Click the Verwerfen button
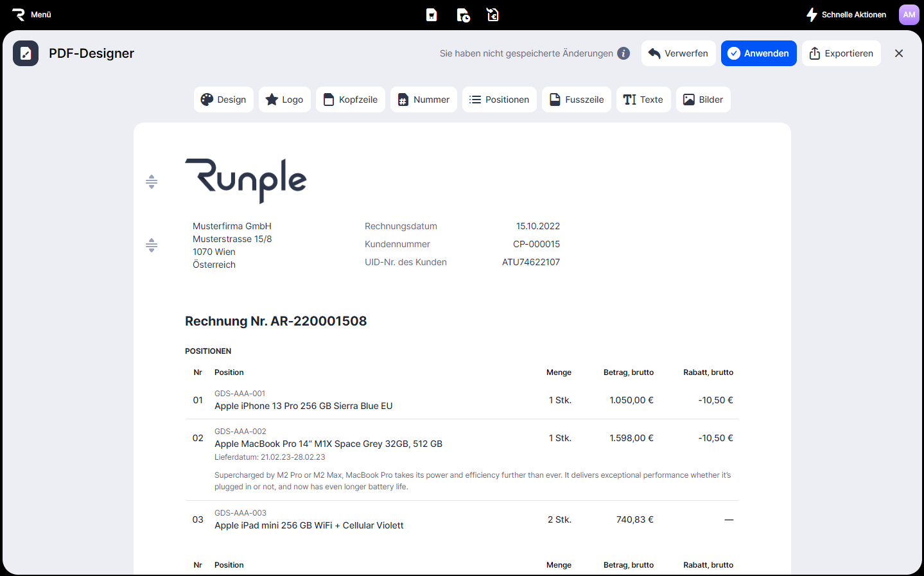This screenshot has height=576, width=924. pyautogui.click(x=678, y=53)
